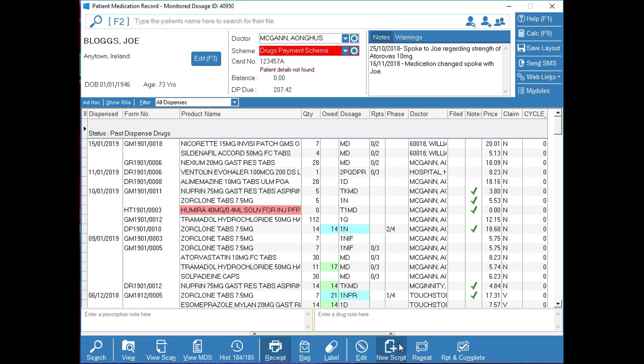Click the note checkmark on HUMIRA row

[x=474, y=210]
